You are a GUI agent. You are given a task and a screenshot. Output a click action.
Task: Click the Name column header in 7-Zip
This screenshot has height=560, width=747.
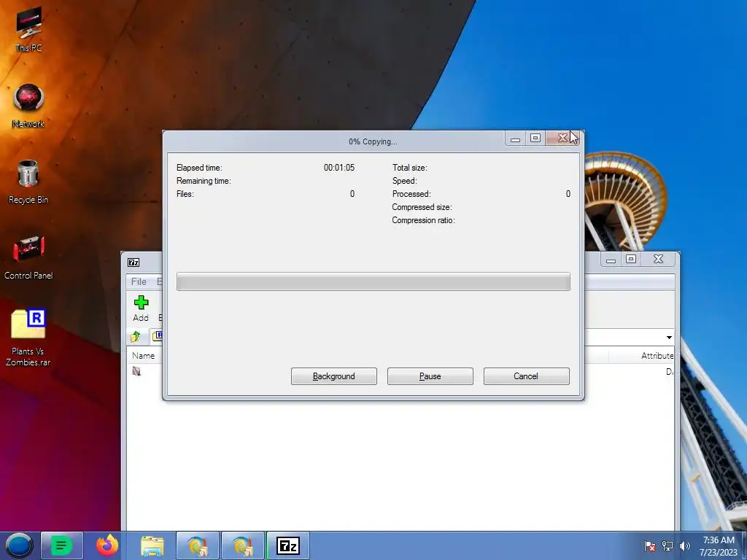[144, 355]
